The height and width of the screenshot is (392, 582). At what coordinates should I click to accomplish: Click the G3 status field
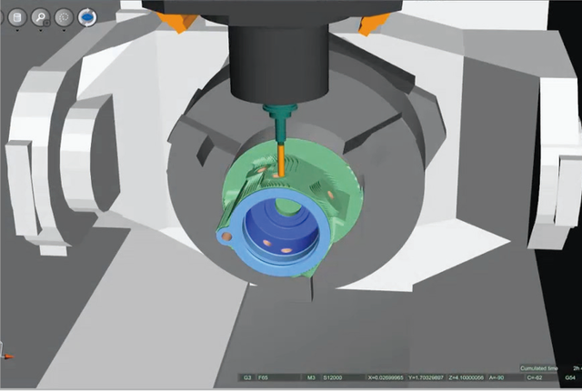[247, 377]
